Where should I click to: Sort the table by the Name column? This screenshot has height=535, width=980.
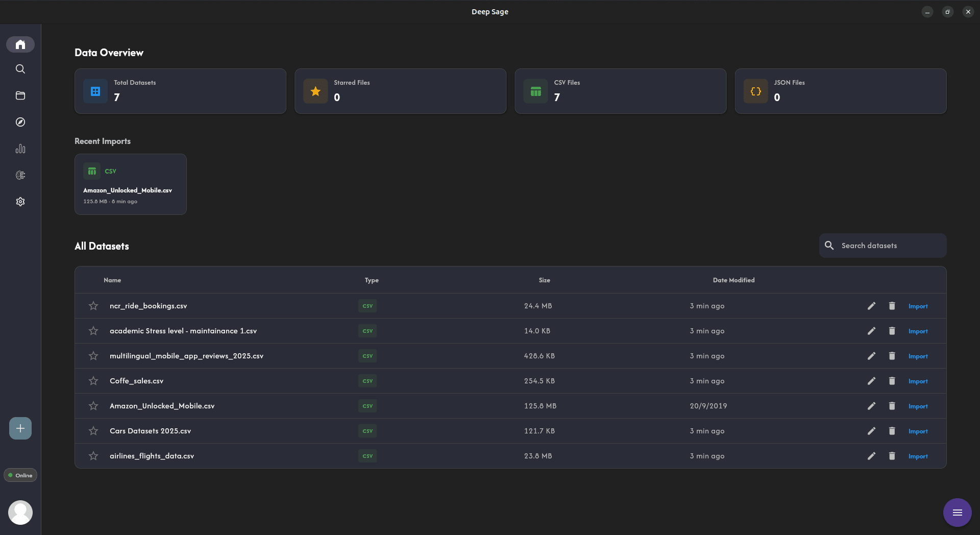112,280
